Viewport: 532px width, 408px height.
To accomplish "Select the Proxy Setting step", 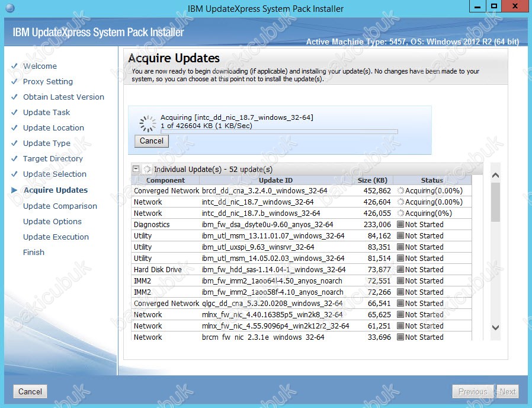I will (x=48, y=81).
